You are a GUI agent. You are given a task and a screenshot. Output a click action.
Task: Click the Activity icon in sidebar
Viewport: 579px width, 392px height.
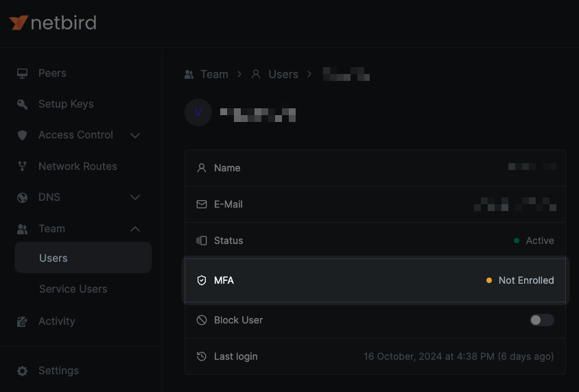tap(23, 321)
